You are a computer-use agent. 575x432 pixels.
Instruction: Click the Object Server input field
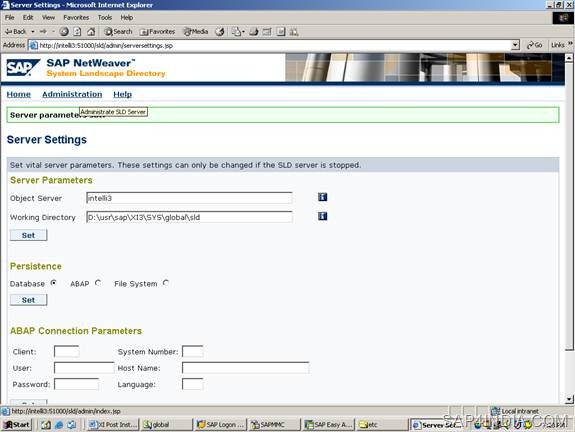pyautogui.click(x=189, y=198)
